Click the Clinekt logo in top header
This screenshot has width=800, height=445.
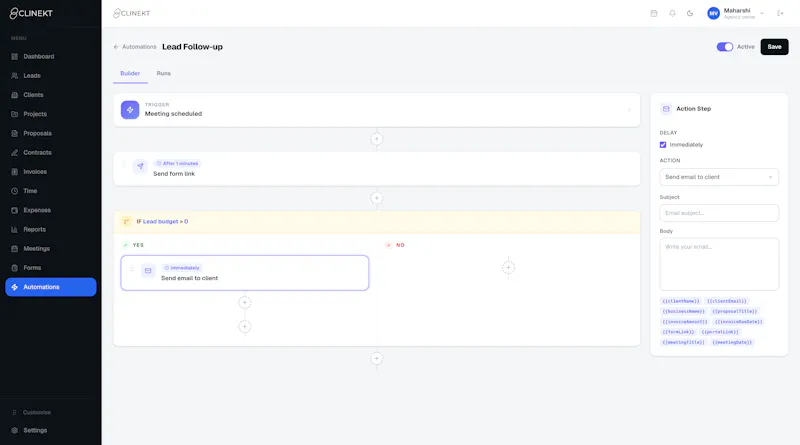click(x=132, y=13)
